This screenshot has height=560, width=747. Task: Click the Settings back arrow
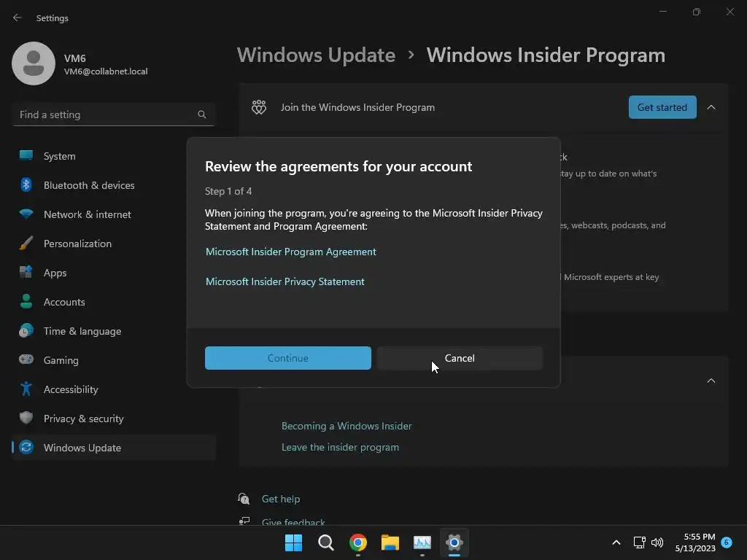point(18,17)
